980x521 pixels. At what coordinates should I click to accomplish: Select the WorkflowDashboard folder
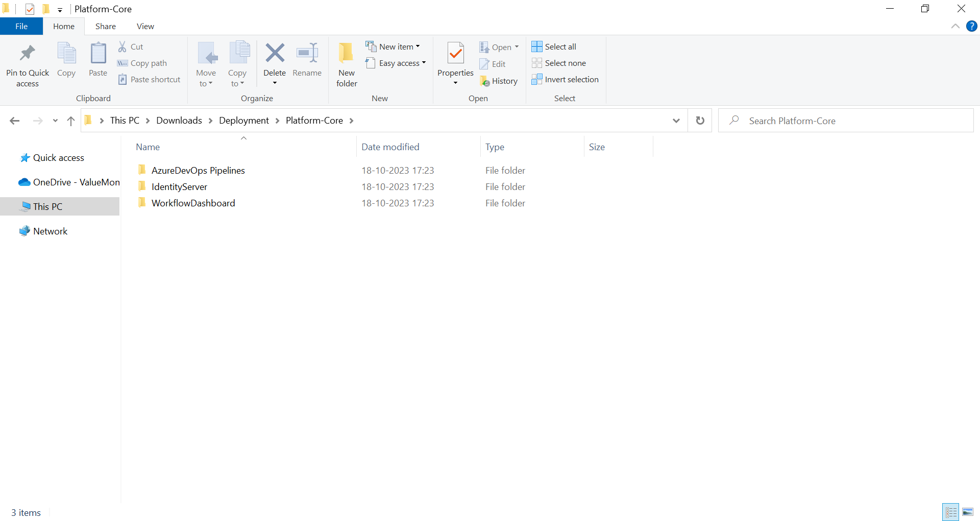[x=193, y=203]
